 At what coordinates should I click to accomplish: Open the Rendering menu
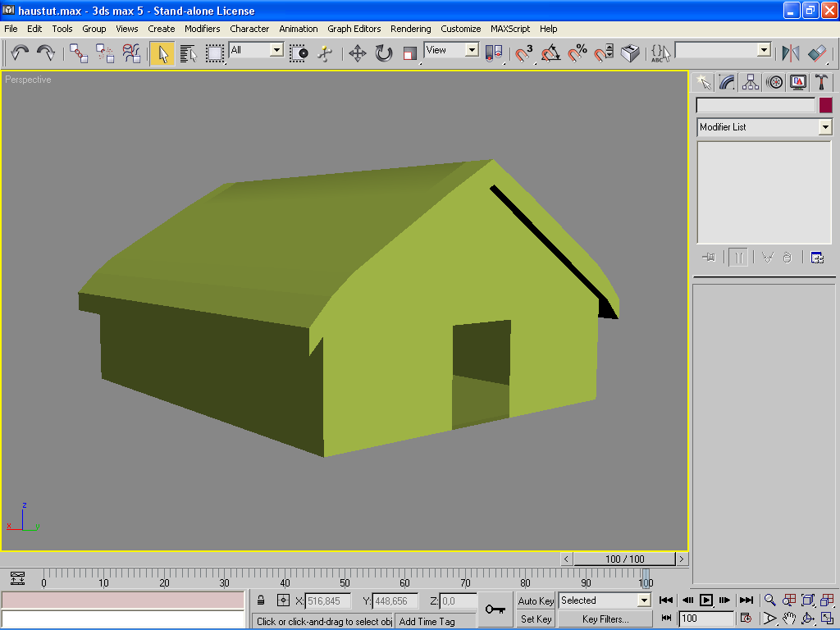(x=410, y=29)
